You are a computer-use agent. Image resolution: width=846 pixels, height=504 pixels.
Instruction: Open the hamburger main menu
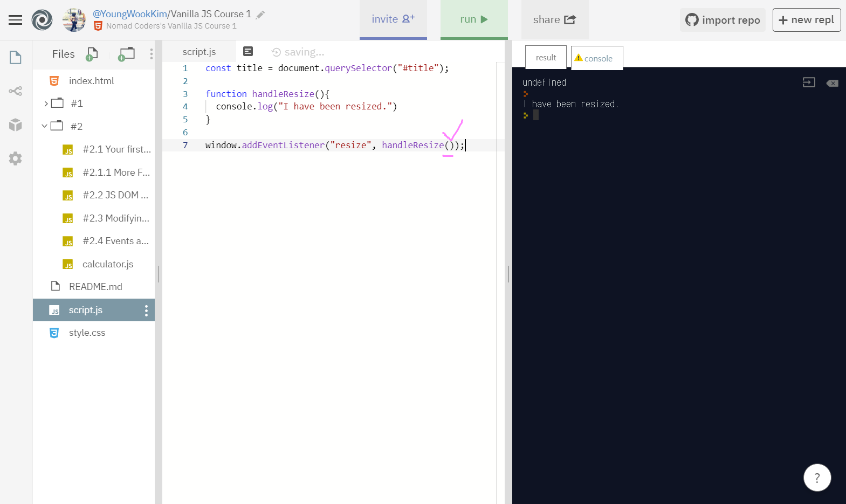(x=15, y=20)
